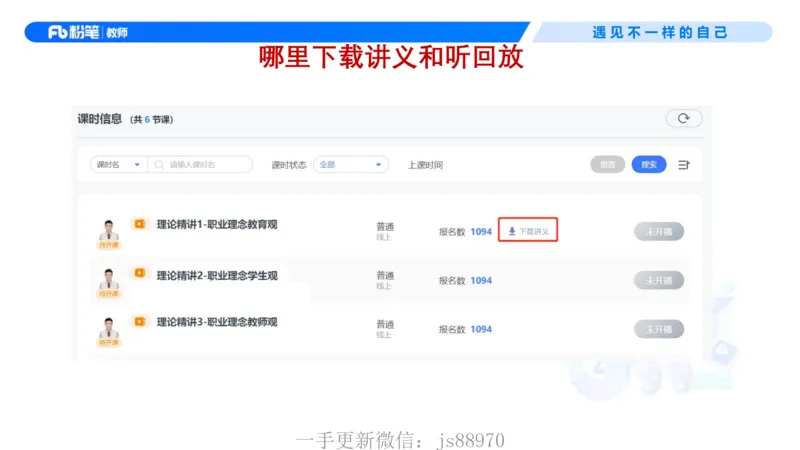Open 报名数 1094 link for 理论精讲3
This screenshot has height=450, width=800.
click(x=481, y=329)
